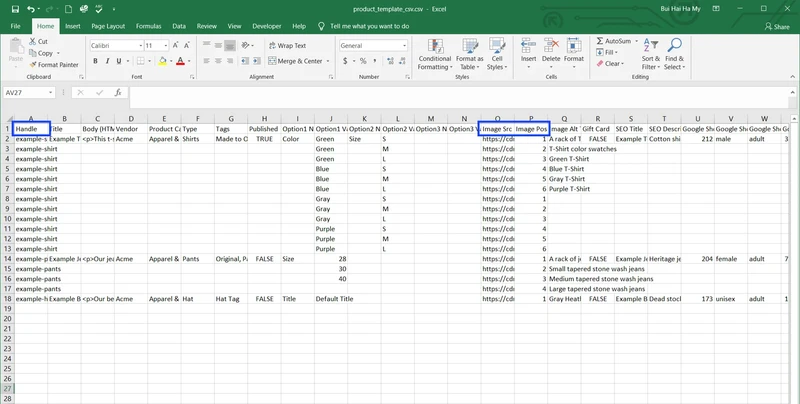Screen dimensions: 800x404
Task: Decrease font size with the smaller A
Action: [x=187, y=45]
